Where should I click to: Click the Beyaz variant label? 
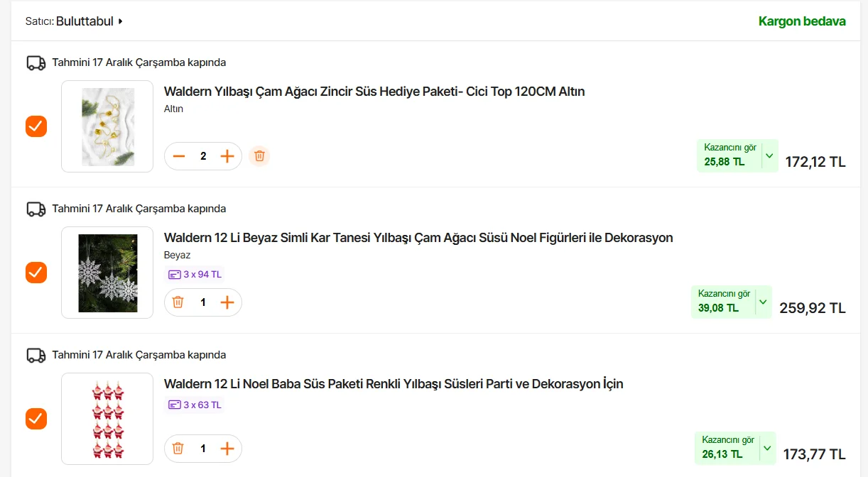[177, 256]
